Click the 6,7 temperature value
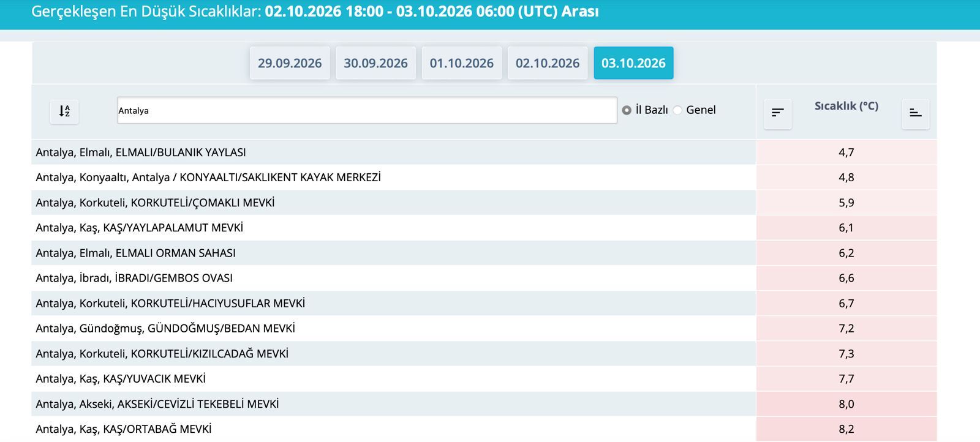 coord(846,303)
